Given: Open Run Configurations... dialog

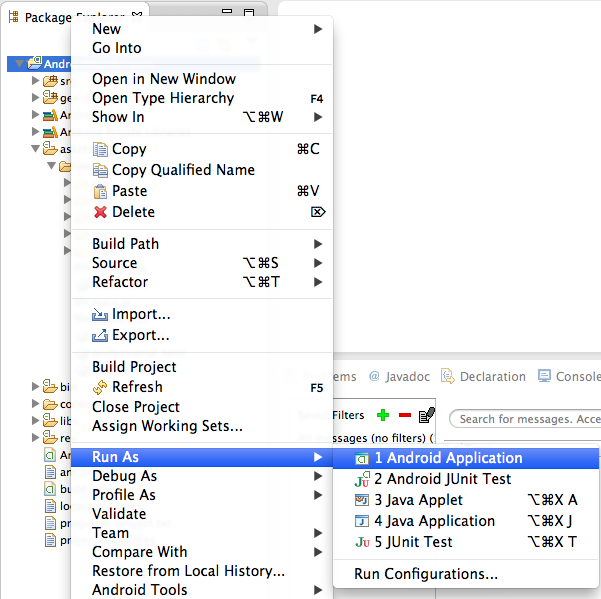Looking at the screenshot, I should 466,574.
